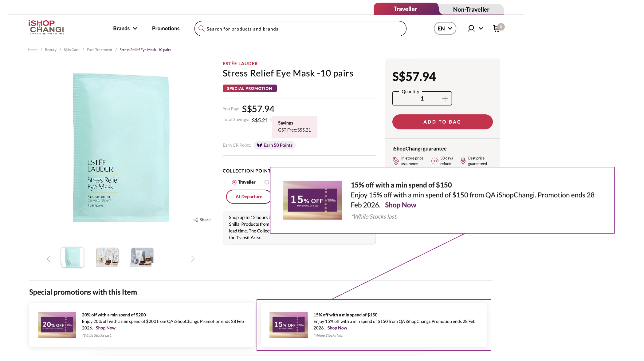Click the user account icon
644x361 pixels.
point(471,28)
